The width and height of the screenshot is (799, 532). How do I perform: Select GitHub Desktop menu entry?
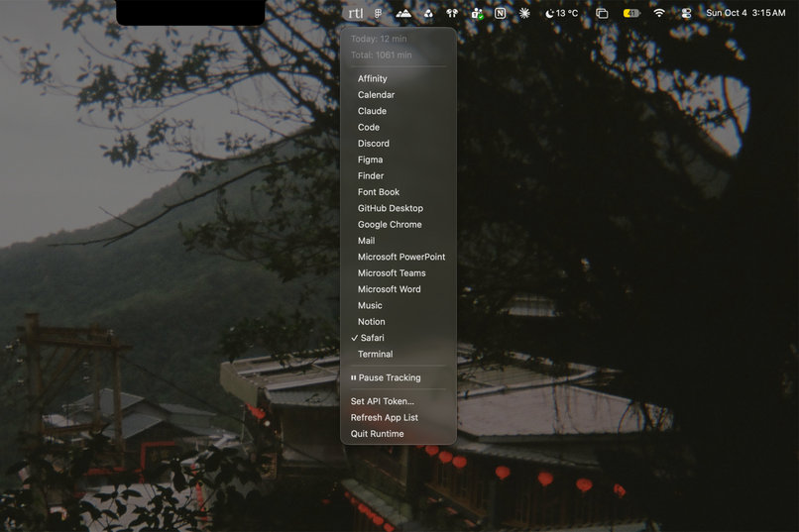click(x=399, y=208)
